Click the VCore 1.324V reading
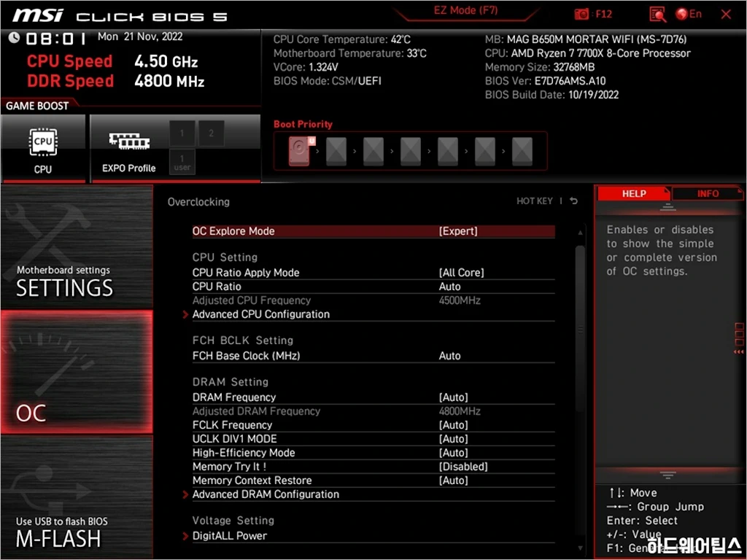This screenshot has height=560, width=747. (x=306, y=67)
